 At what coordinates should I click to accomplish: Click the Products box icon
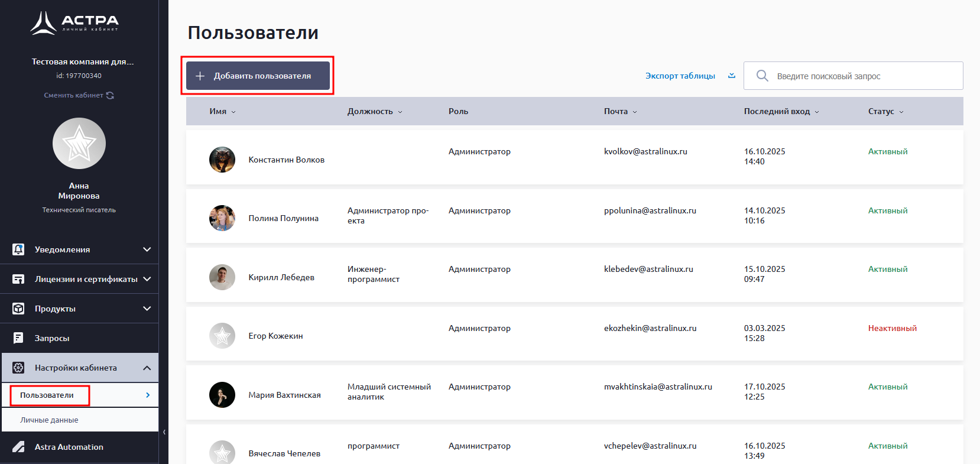18,309
